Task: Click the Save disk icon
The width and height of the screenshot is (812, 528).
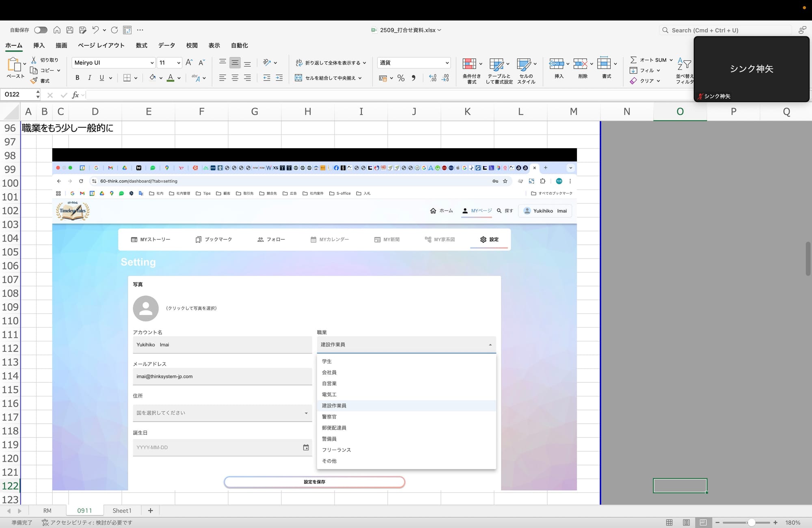Action: tap(70, 30)
